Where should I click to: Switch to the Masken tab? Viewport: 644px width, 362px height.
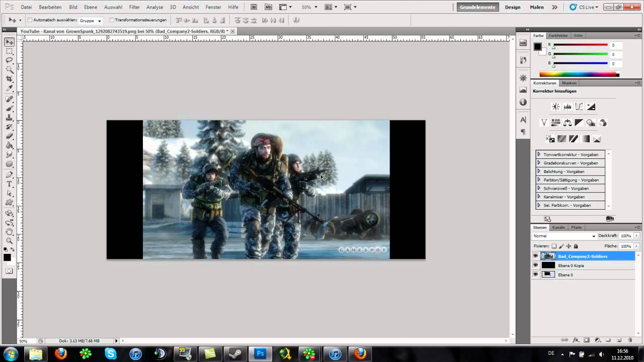pyautogui.click(x=569, y=83)
